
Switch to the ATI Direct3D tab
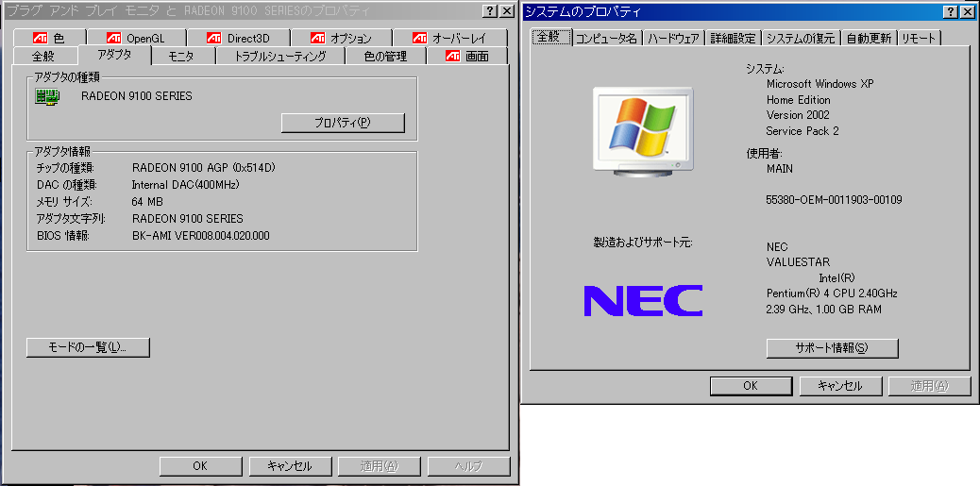pyautogui.click(x=238, y=38)
